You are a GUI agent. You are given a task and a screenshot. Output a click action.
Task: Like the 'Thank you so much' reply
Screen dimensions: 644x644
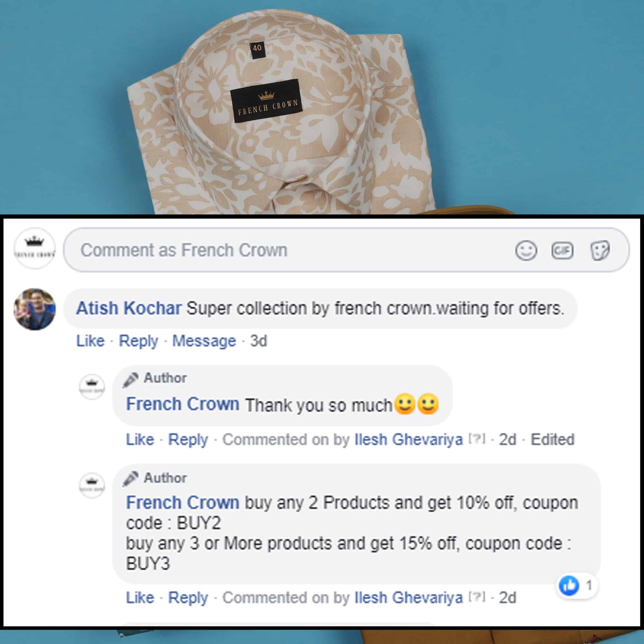(140, 439)
